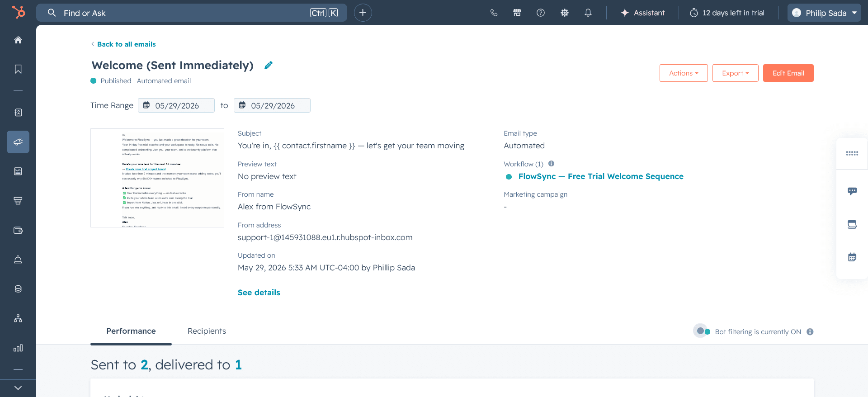868x397 pixels.
Task: Open the Sales sidebar icon
Action: [x=18, y=201]
